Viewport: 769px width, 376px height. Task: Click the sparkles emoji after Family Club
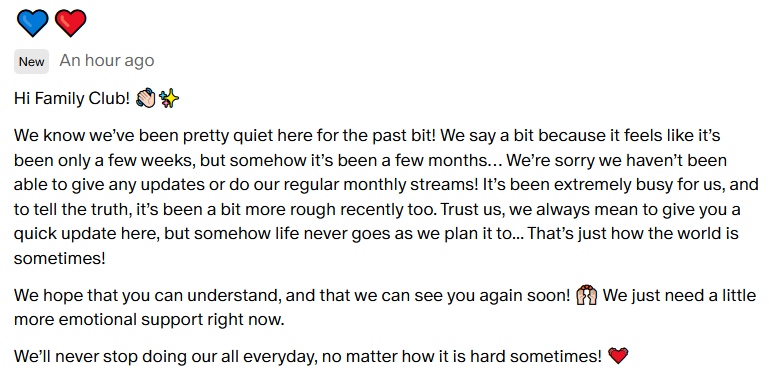click(169, 99)
